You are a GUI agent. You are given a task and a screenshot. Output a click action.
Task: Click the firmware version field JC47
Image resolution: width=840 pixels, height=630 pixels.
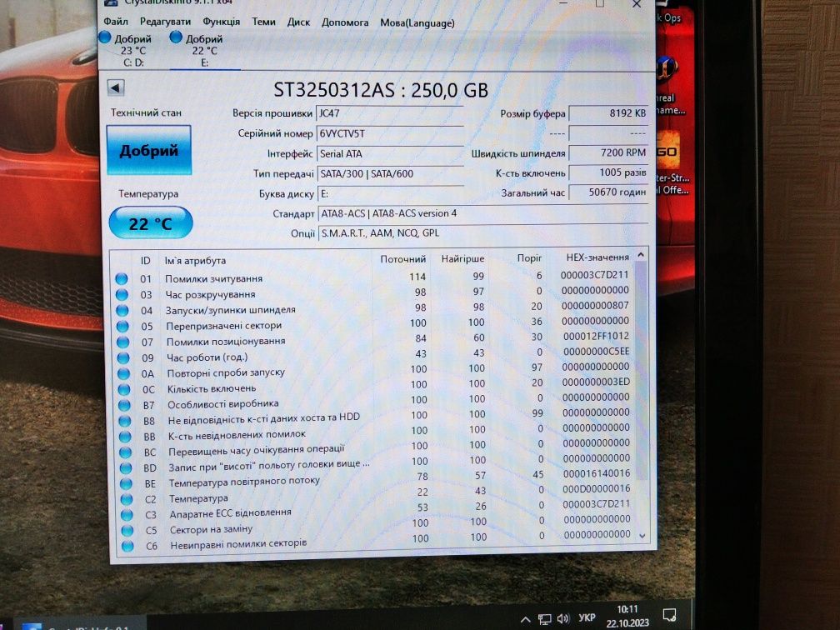pos(390,113)
